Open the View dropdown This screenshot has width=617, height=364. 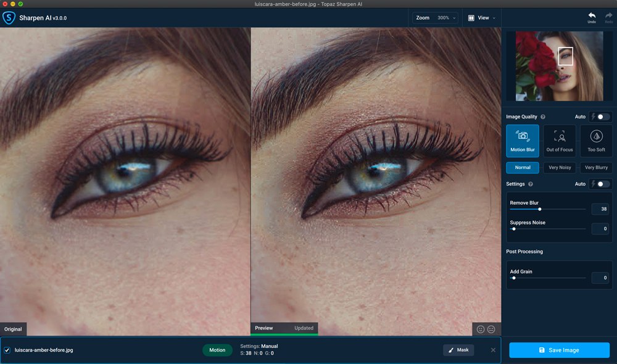coord(482,17)
